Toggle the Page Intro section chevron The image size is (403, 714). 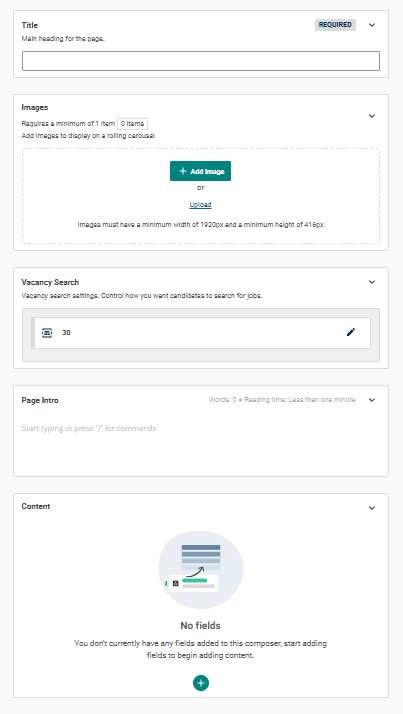372,400
